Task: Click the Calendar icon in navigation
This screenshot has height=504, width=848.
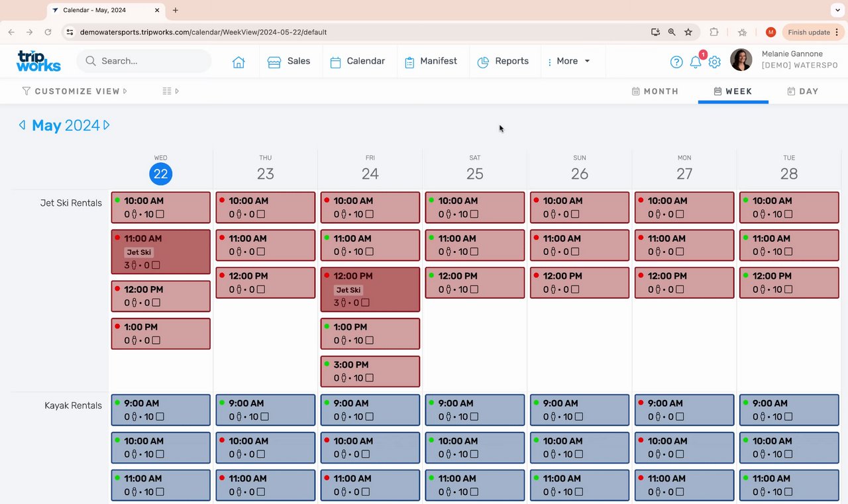Action: pos(335,62)
